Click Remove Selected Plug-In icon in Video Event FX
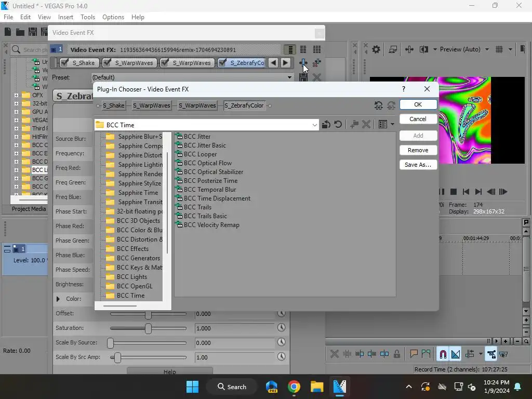 pos(316,63)
